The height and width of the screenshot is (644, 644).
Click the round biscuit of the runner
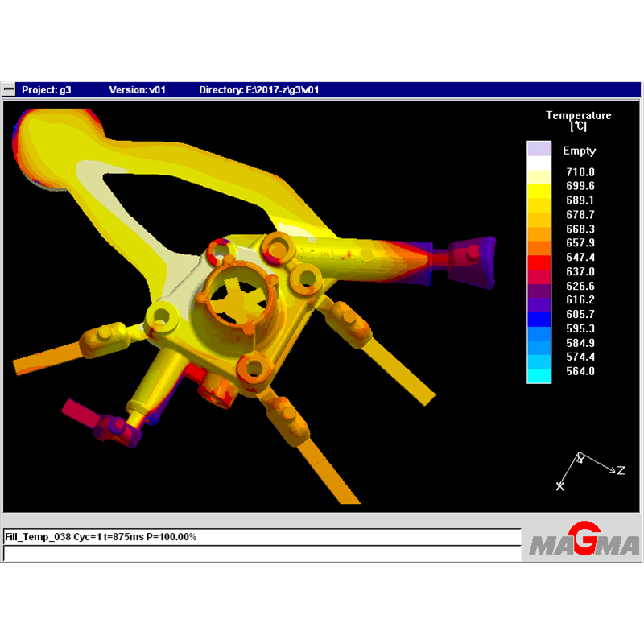[x=57, y=148]
